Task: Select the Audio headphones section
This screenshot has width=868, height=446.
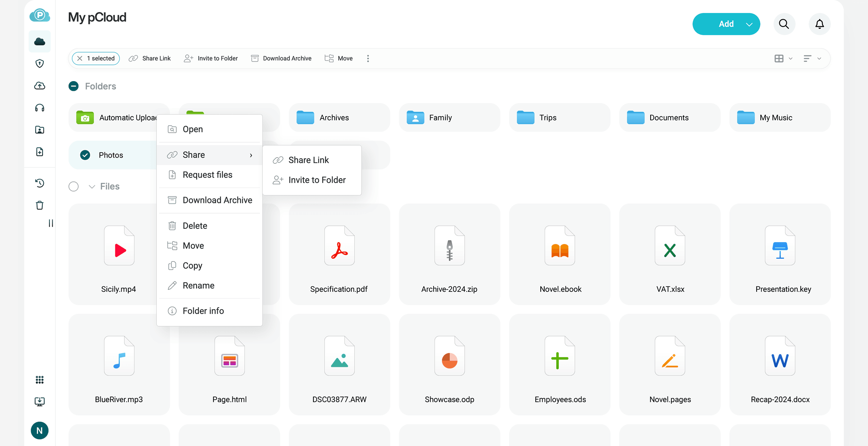Action: [40, 108]
